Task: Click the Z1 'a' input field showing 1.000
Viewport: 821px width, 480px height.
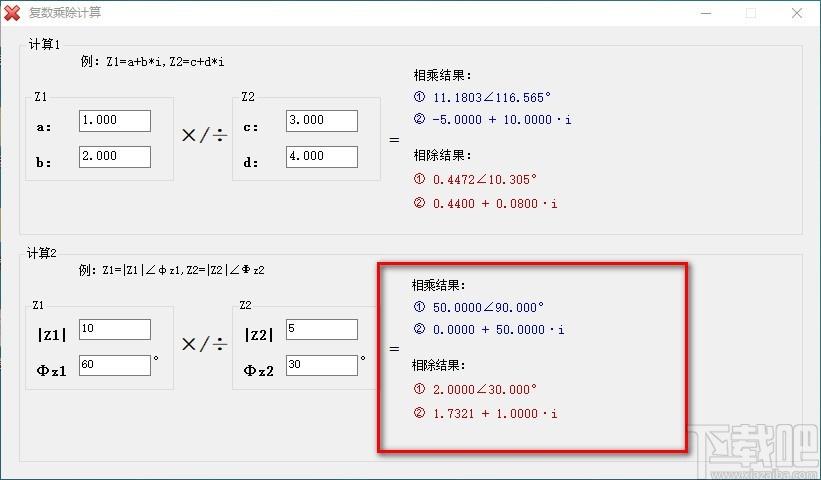Action: pos(115,121)
